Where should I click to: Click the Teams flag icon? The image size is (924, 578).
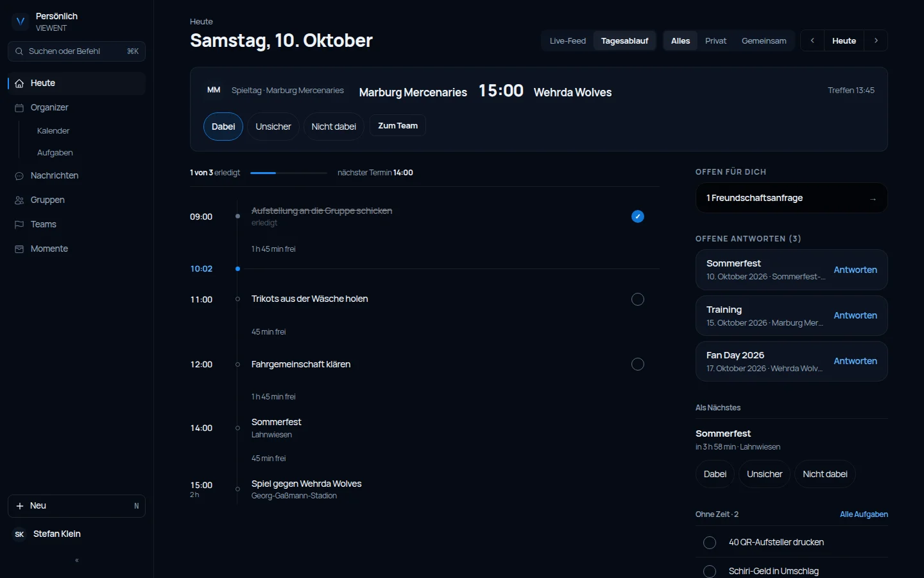tap(19, 225)
